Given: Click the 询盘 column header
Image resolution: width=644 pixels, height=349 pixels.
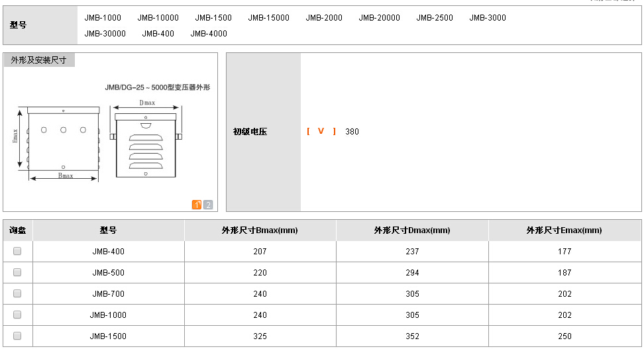Looking at the screenshot, I should (18, 230).
